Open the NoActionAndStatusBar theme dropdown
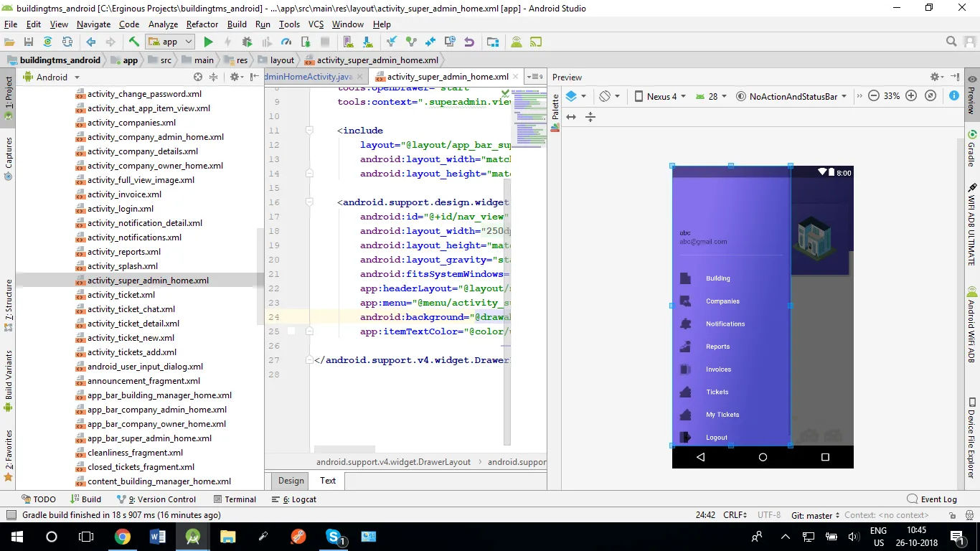 click(x=791, y=96)
